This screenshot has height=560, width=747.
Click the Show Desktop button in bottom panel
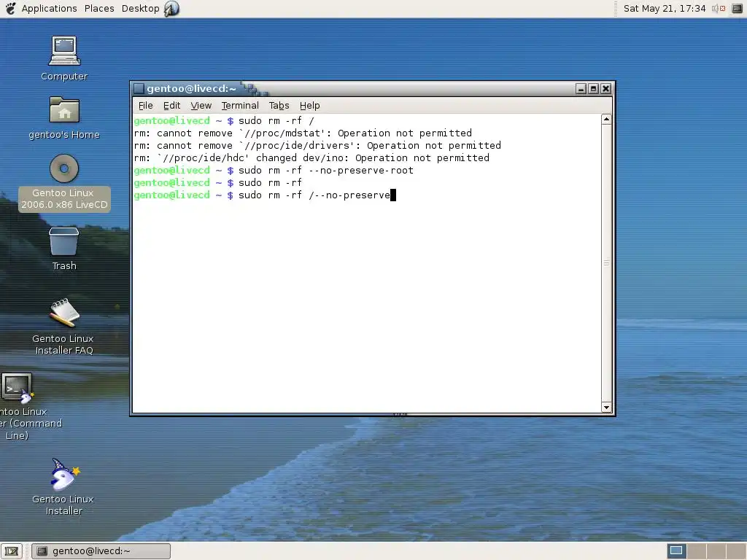tap(12, 551)
